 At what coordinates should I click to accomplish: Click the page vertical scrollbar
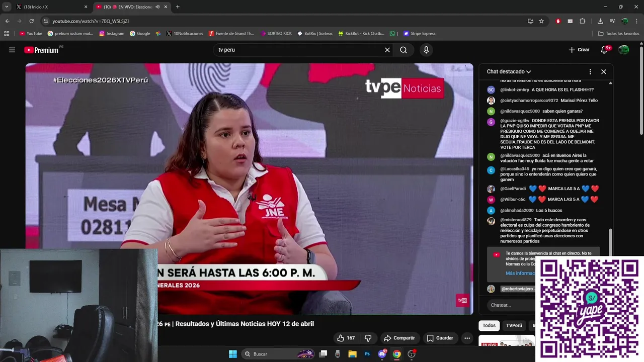[x=641, y=90]
